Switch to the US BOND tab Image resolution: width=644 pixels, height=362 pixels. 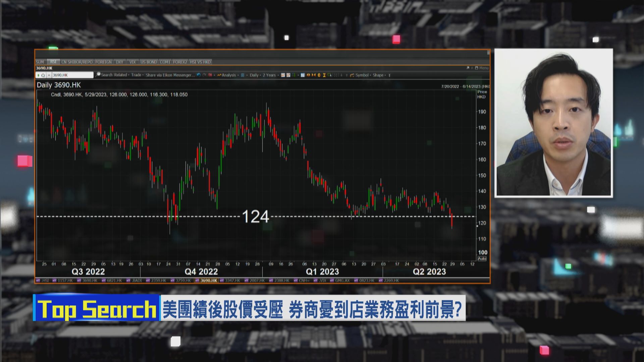coord(149,62)
